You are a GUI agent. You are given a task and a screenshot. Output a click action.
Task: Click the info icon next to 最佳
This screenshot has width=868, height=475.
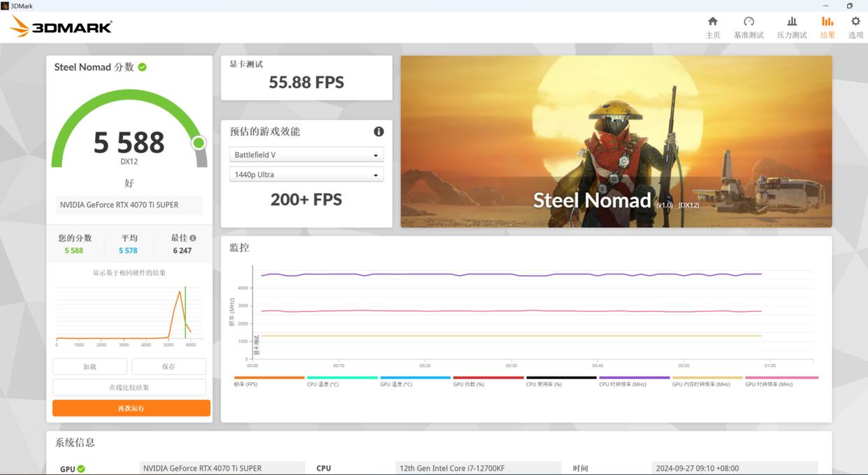(193, 238)
